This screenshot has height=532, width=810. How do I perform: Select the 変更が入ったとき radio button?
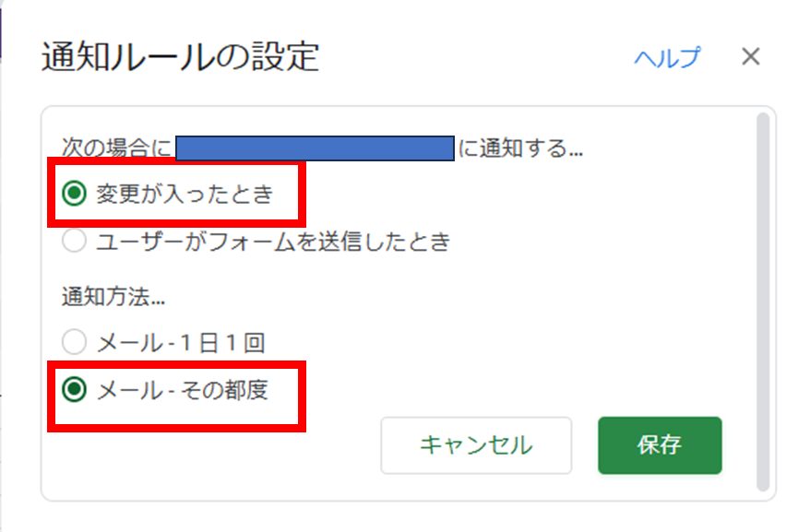tap(72, 194)
